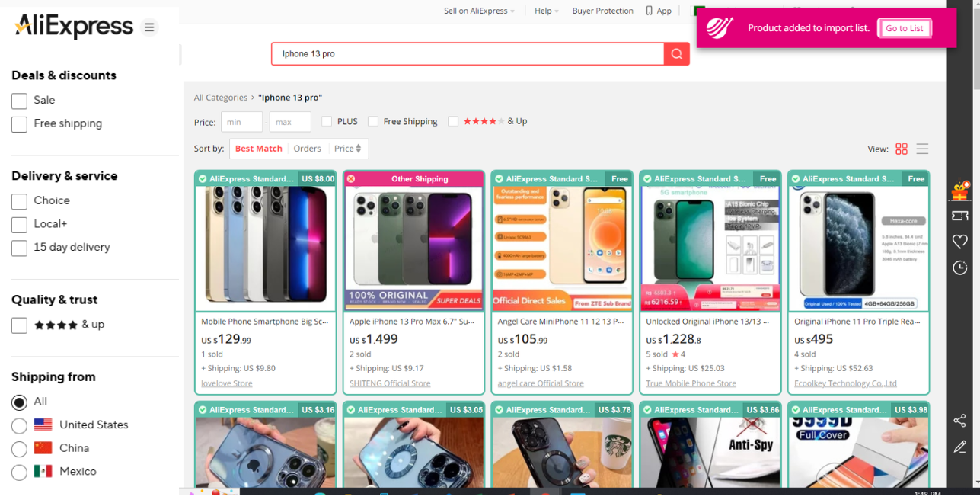Open Buyer Protection in top bar
This screenshot has width=980, height=503.
point(602,11)
